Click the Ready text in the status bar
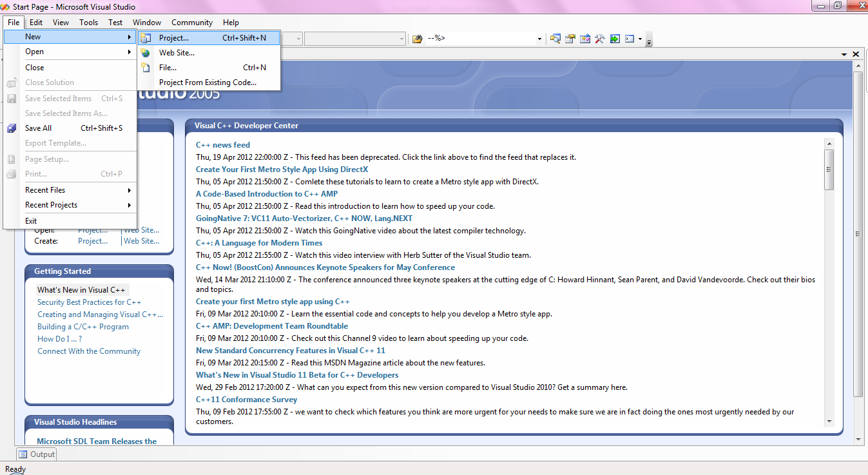 (x=15, y=469)
